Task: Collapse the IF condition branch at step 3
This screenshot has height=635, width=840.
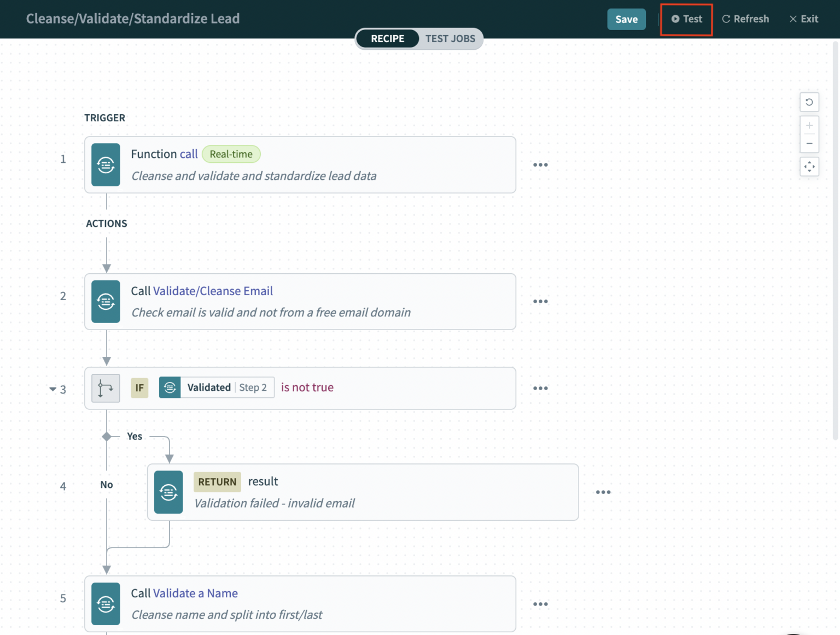Action: 52,389
